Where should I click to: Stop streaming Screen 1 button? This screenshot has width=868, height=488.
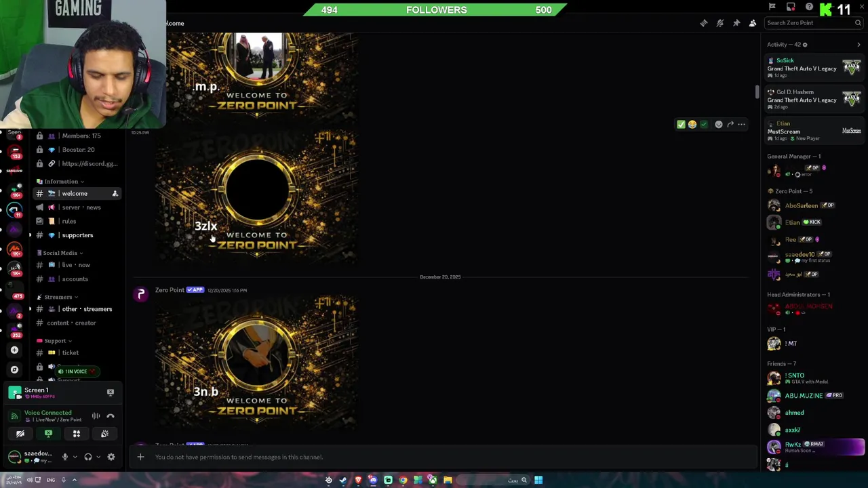click(111, 392)
